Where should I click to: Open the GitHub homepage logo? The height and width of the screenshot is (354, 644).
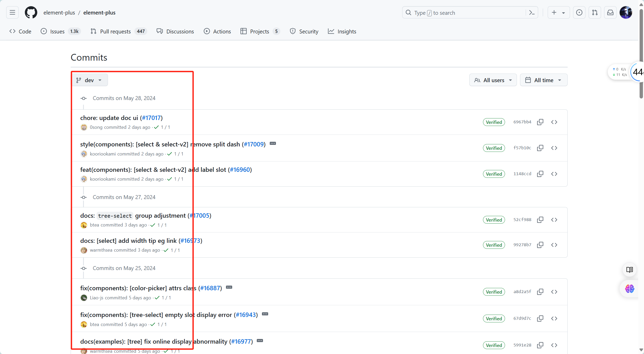point(31,12)
